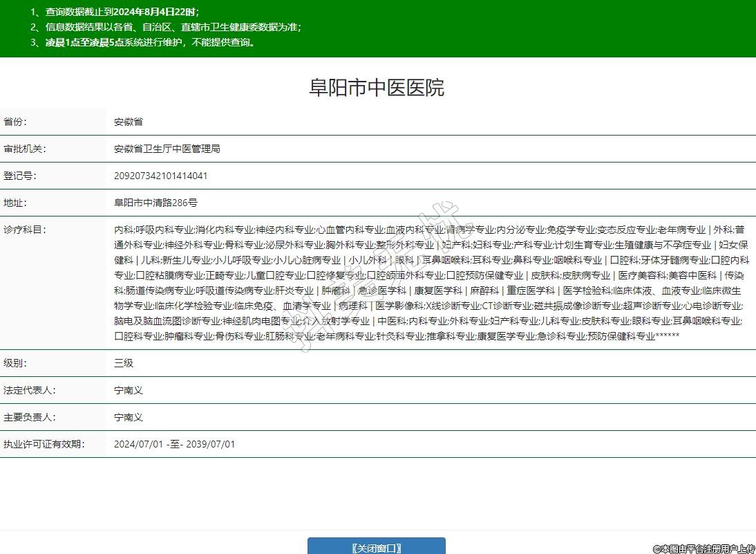Click the 关闭窗口 button
The width and height of the screenshot is (756, 554).
(376, 547)
